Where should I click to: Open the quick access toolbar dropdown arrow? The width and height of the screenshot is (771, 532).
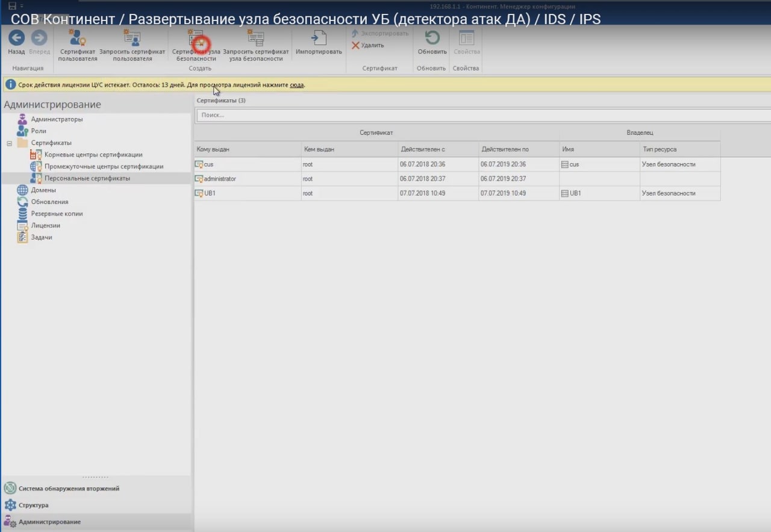[22, 6]
